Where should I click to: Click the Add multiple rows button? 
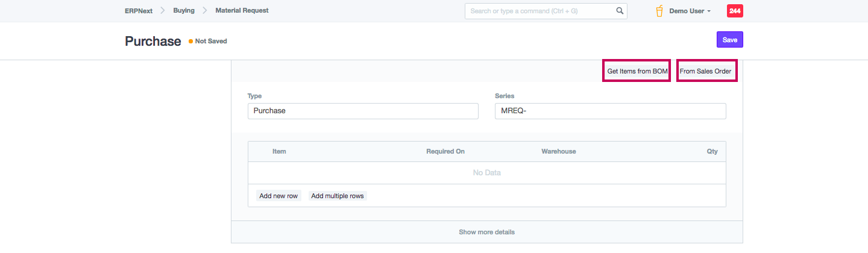click(338, 196)
